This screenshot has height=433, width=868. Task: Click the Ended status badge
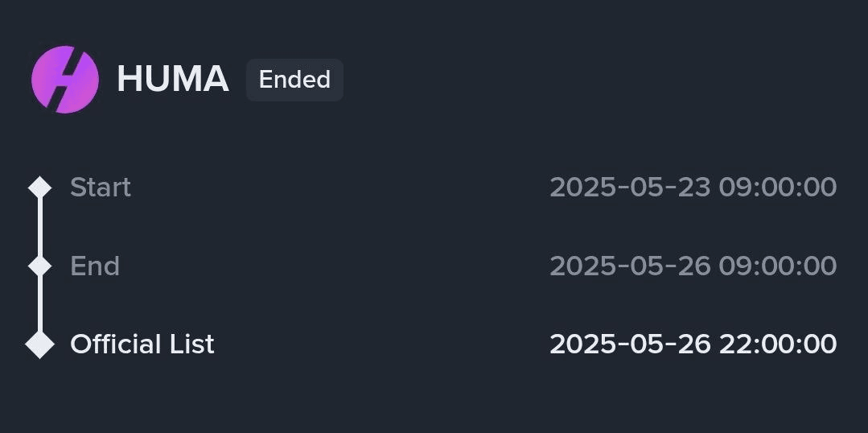(x=295, y=80)
